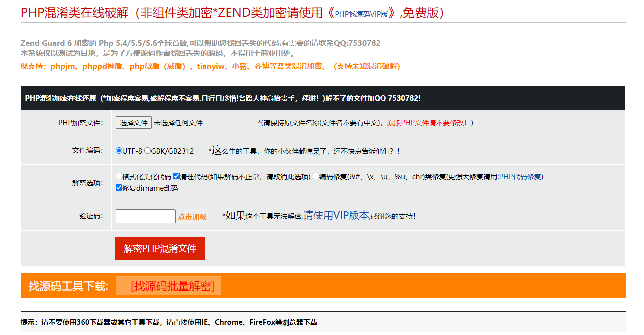Click the 验证码 input field
The image size is (644, 335).
pyautogui.click(x=145, y=216)
